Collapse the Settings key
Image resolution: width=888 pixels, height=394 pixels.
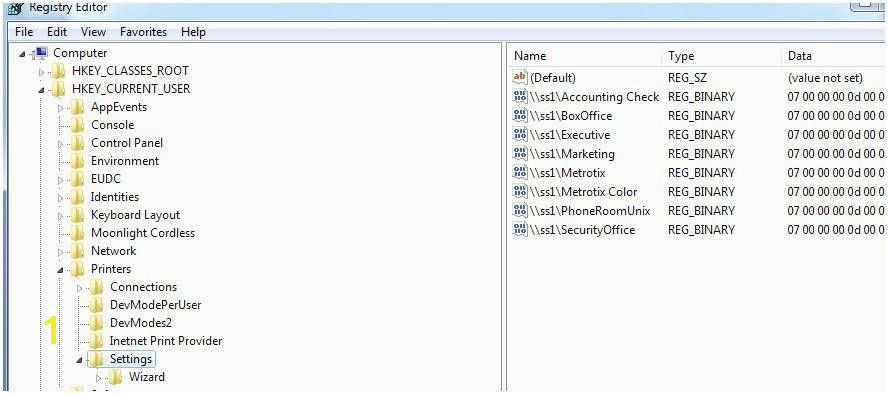pyautogui.click(x=79, y=360)
